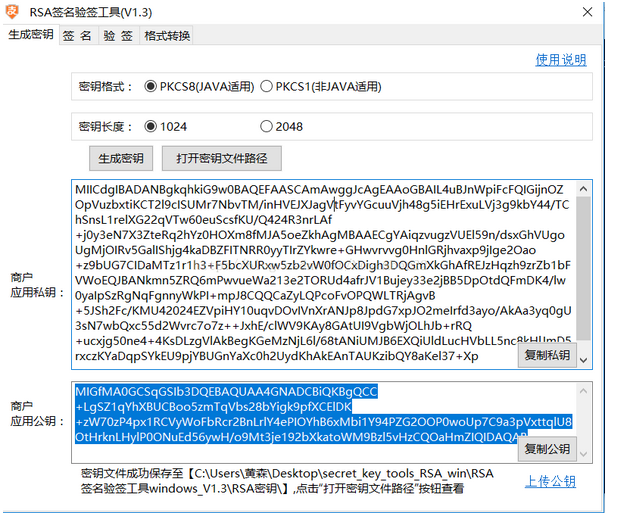Screen dimensions: 618x519
Task: Set key length to 1024
Action: click(x=152, y=127)
